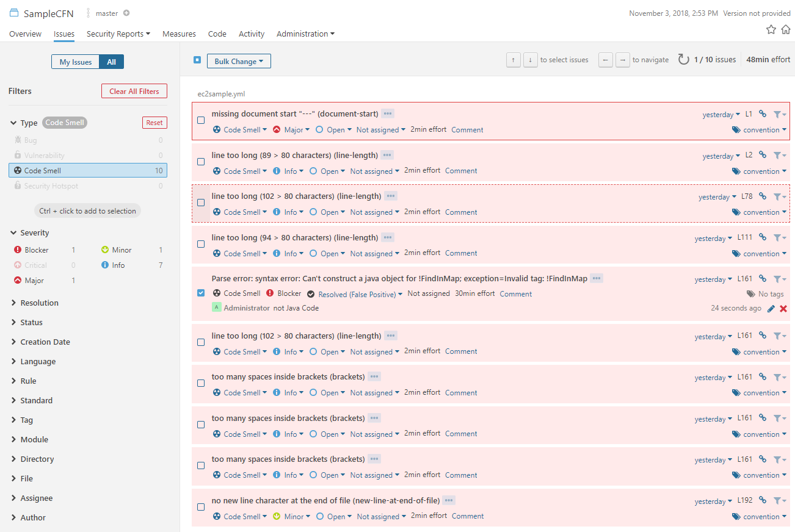
Task: Open the Bulk Change dropdown
Action: (239, 61)
